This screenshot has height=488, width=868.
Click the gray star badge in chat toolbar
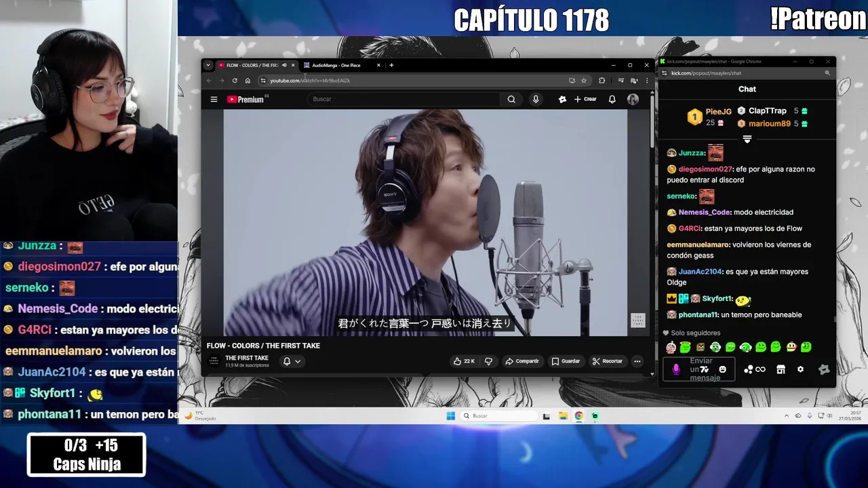point(824,369)
